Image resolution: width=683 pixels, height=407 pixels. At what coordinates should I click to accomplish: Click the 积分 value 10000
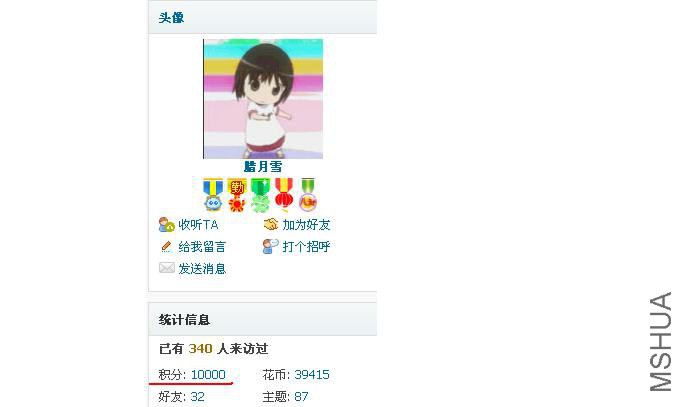[208, 375]
